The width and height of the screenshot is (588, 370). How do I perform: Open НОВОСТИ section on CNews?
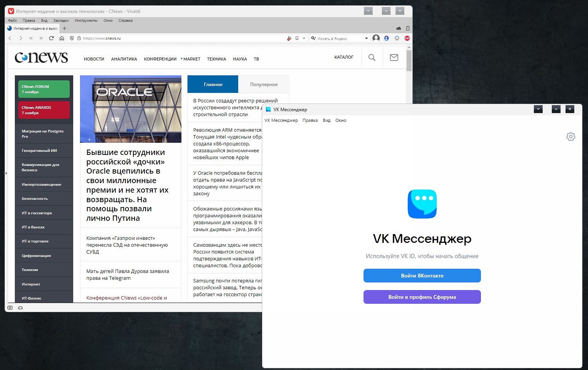(x=94, y=59)
